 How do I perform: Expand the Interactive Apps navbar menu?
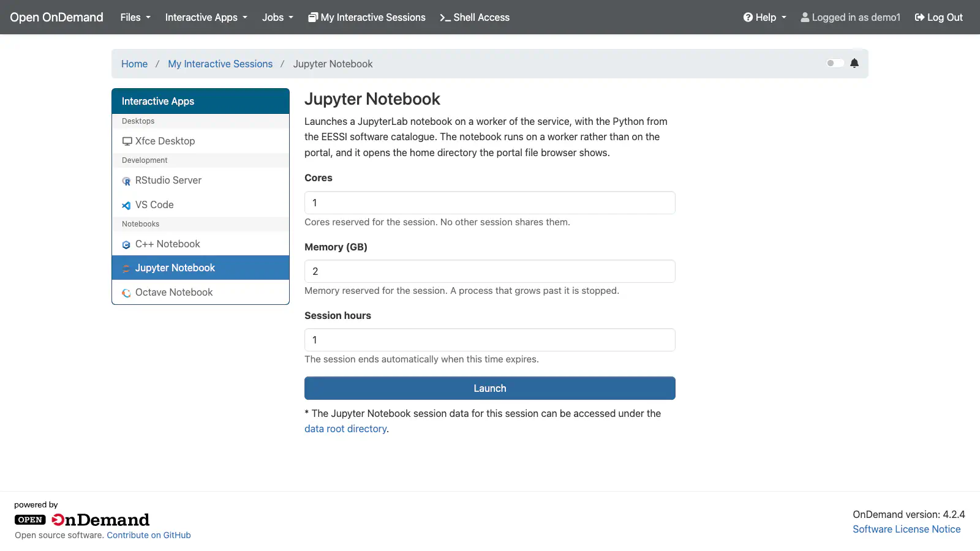click(206, 17)
